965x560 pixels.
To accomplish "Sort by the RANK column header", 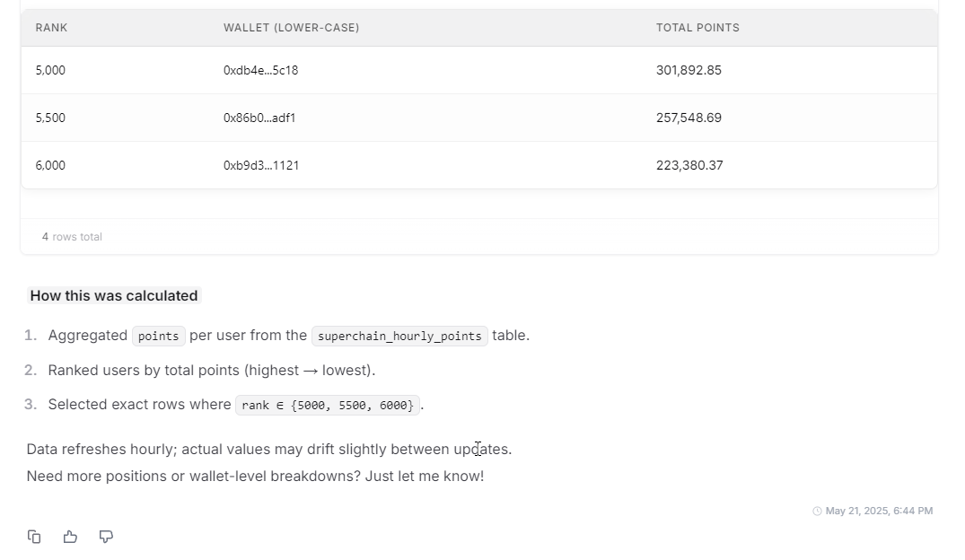I will (x=52, y=28).
